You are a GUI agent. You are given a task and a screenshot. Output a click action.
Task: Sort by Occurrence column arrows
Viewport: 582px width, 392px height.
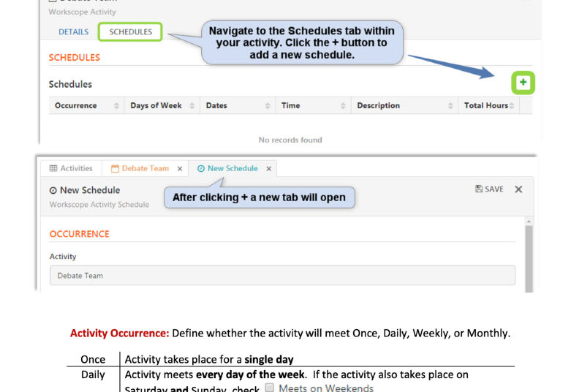coord(116,106)
